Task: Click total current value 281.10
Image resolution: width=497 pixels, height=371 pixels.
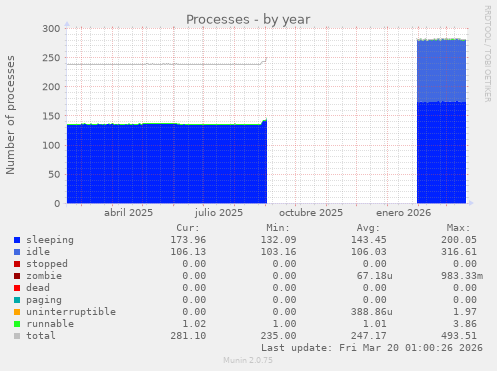Action: 188,336
